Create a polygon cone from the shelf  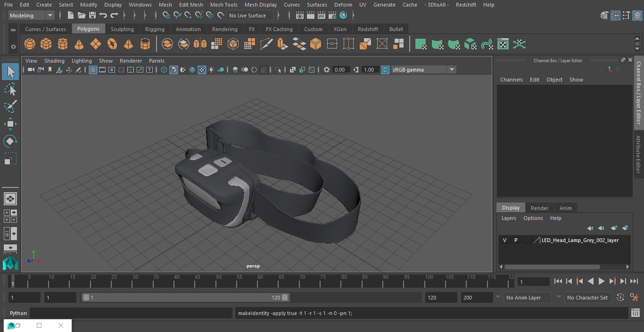[79, 44]
